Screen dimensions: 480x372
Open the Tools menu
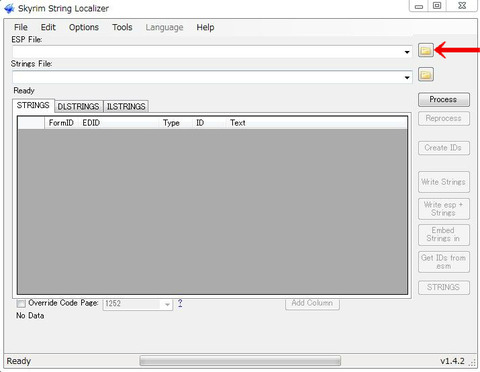coord(122,27)
